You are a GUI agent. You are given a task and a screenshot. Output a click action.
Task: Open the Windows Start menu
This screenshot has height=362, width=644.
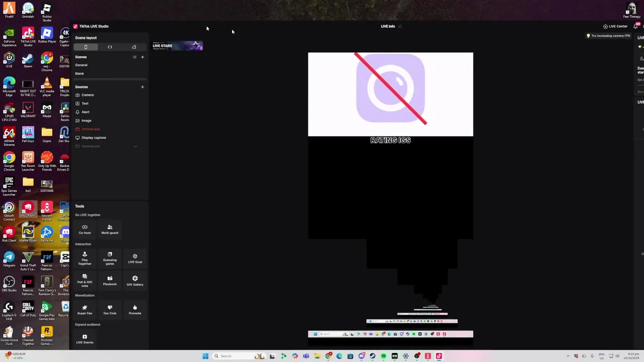pos(205,356)
